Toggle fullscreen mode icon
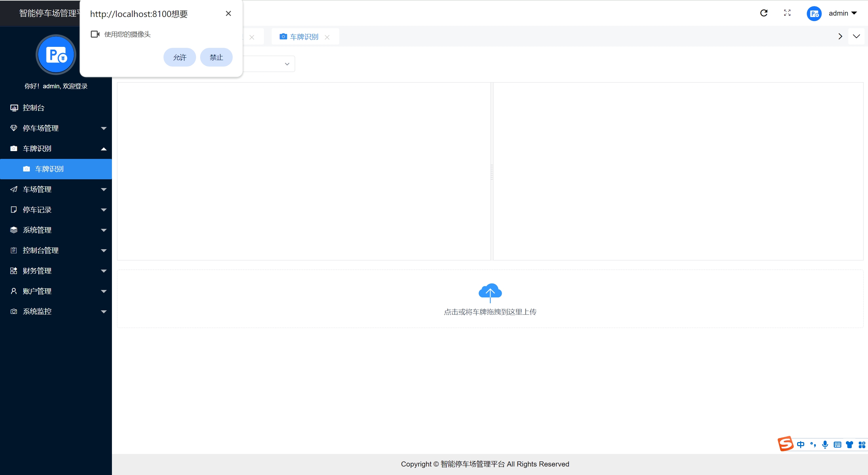868x475 pixels. (x=787, y=13)
